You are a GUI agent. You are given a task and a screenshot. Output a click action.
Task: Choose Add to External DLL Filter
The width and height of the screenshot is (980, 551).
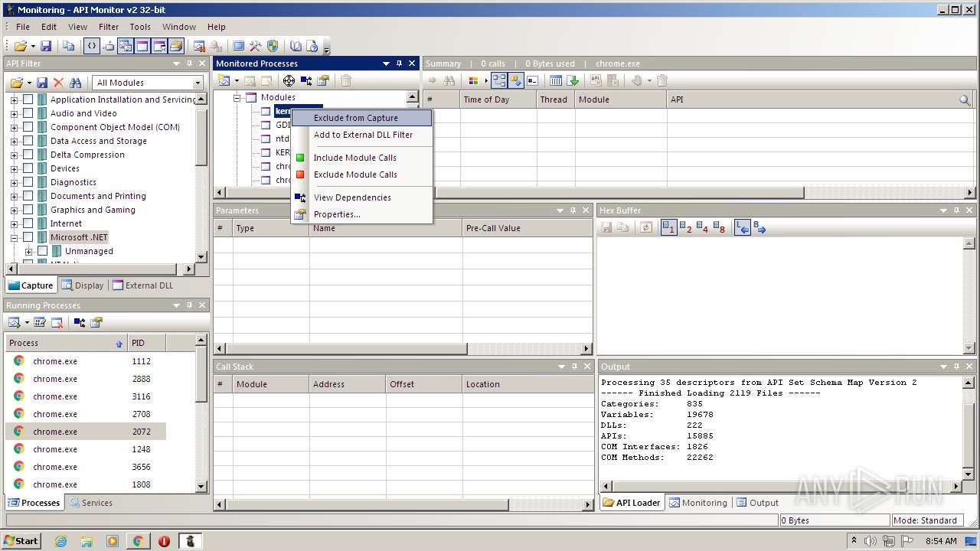tap(361, 135)
